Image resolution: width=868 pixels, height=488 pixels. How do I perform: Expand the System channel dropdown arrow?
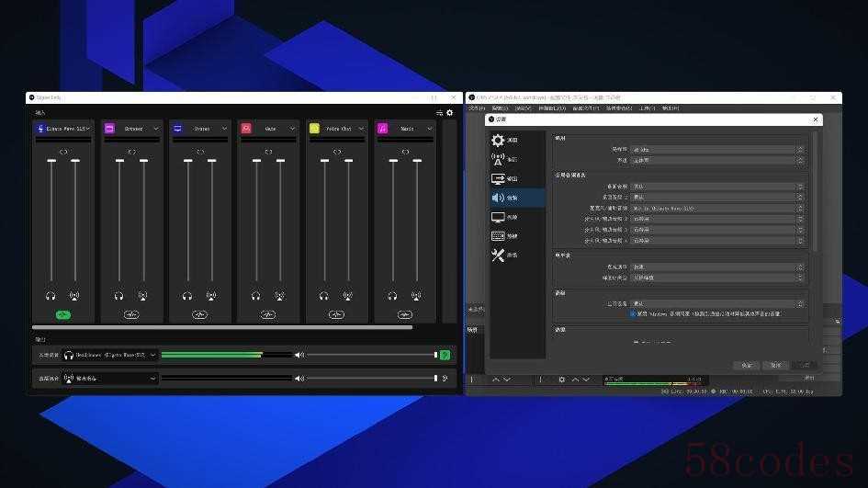[x=224, y=129]
